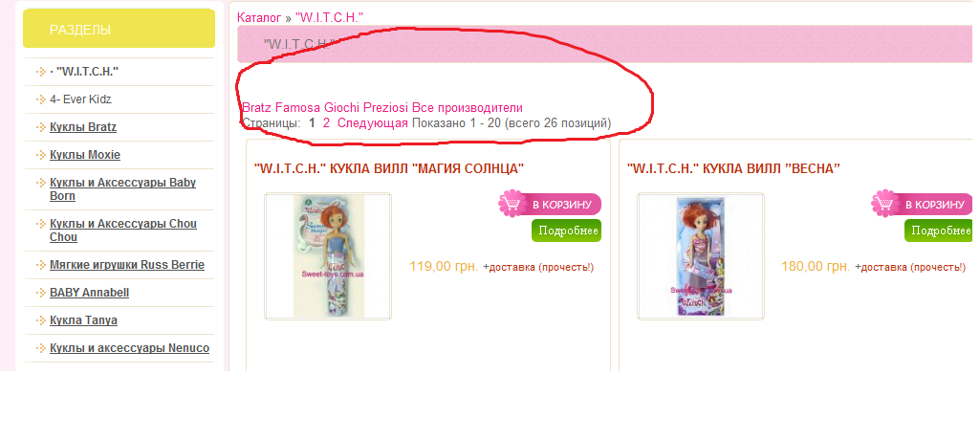The image size is (980, 440).
Task: Go to Куклы и аксессуары Nenuco category
Action: pyautogui.click(x=129, y=348)
